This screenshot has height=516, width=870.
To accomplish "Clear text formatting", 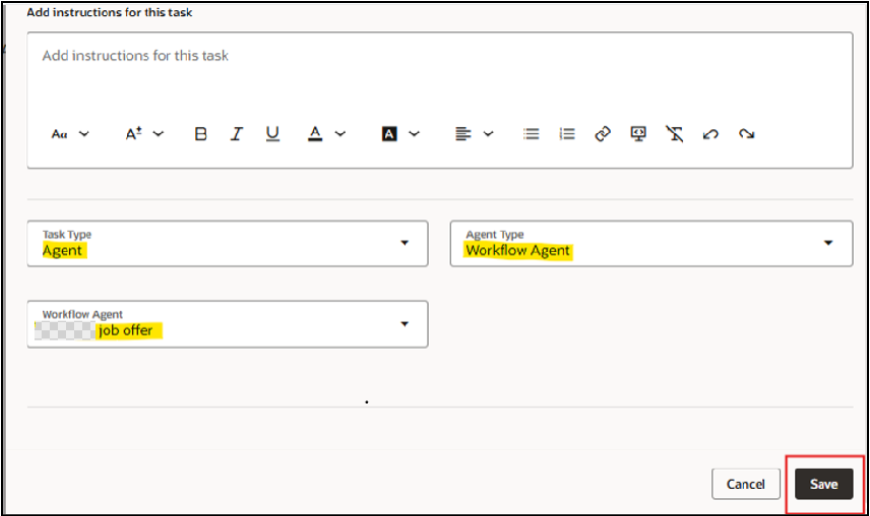I will [675, 134].
